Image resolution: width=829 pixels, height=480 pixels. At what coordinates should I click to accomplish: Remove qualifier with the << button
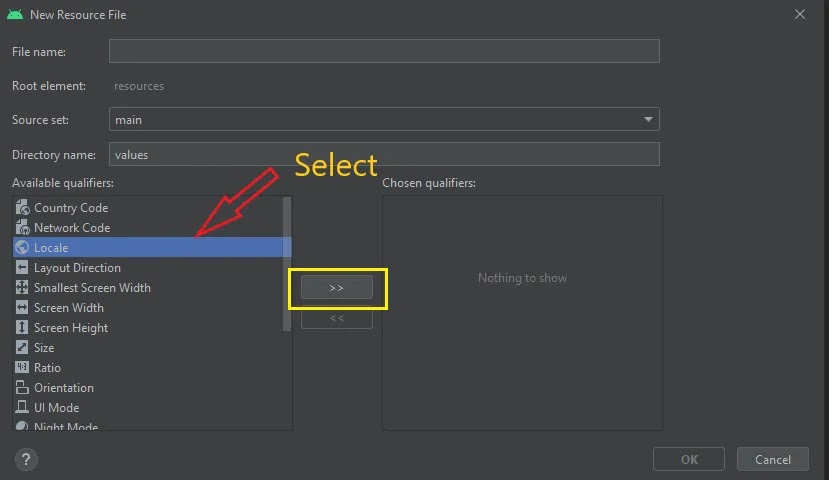pos(337,318)
